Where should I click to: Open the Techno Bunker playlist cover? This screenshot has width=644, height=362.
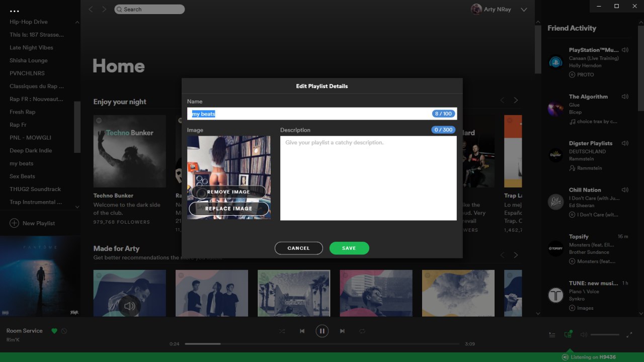coord(130,151)
